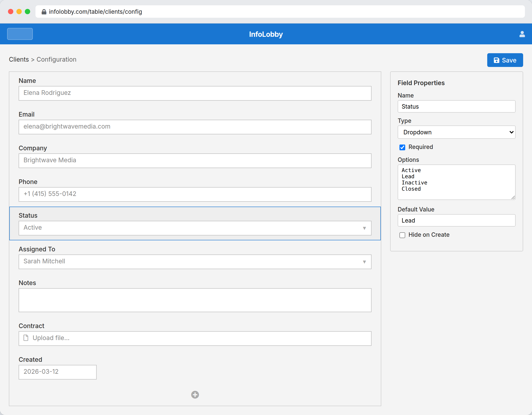Click the lock icon in the address bar
Image resolution: width=532 pixels, height=415 pixels.
click(x=44, y=12)
